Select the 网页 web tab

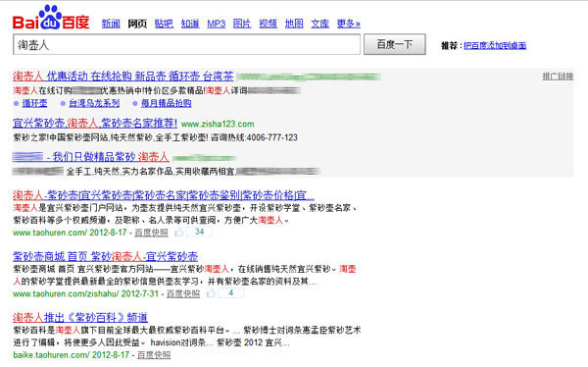(137, 24)
